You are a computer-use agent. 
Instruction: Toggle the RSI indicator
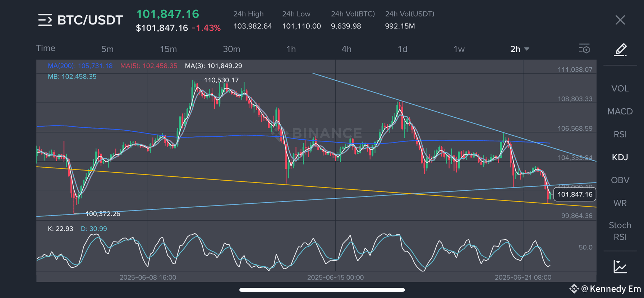pyautogui.click(x=620, y=134)
